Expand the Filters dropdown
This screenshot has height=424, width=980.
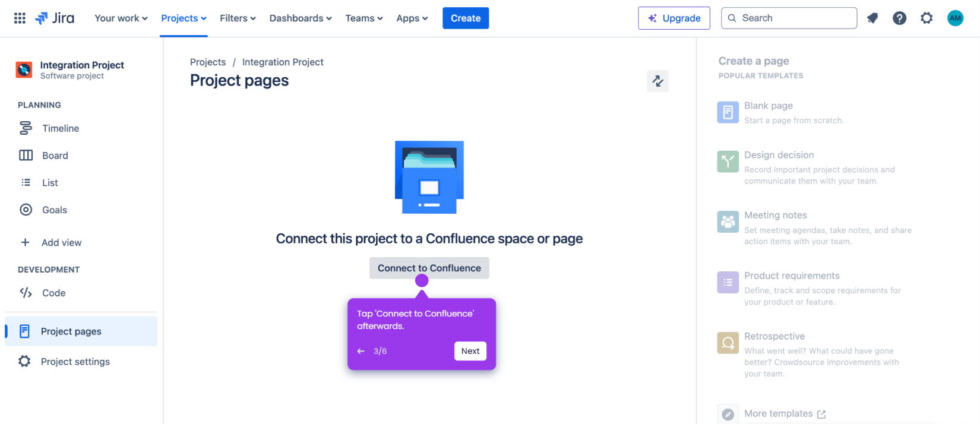238,18
